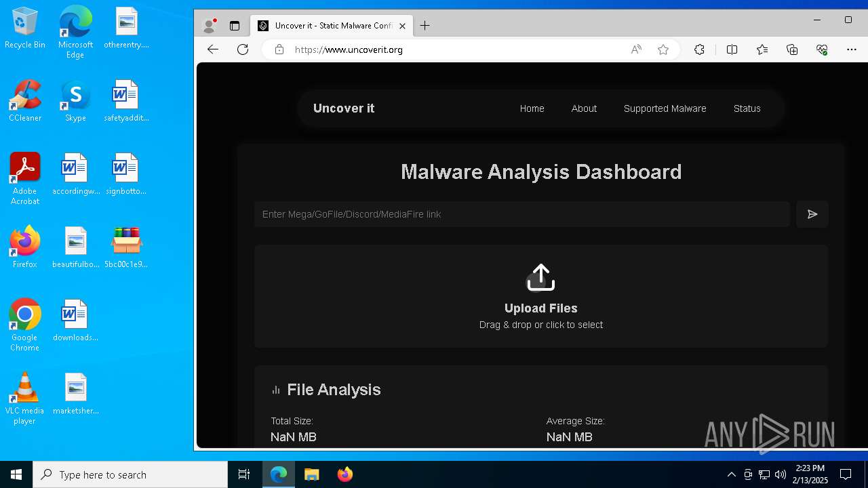Image resolution: width=868 pixels, height=488 pixels.
Task: Open volume control in tray
Action: tap(781, 474)
